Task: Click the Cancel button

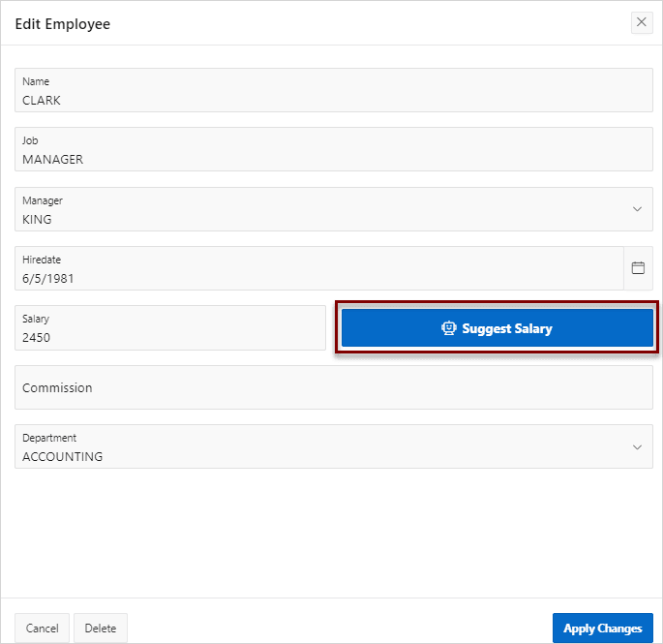Action: [x=42, y=628]
